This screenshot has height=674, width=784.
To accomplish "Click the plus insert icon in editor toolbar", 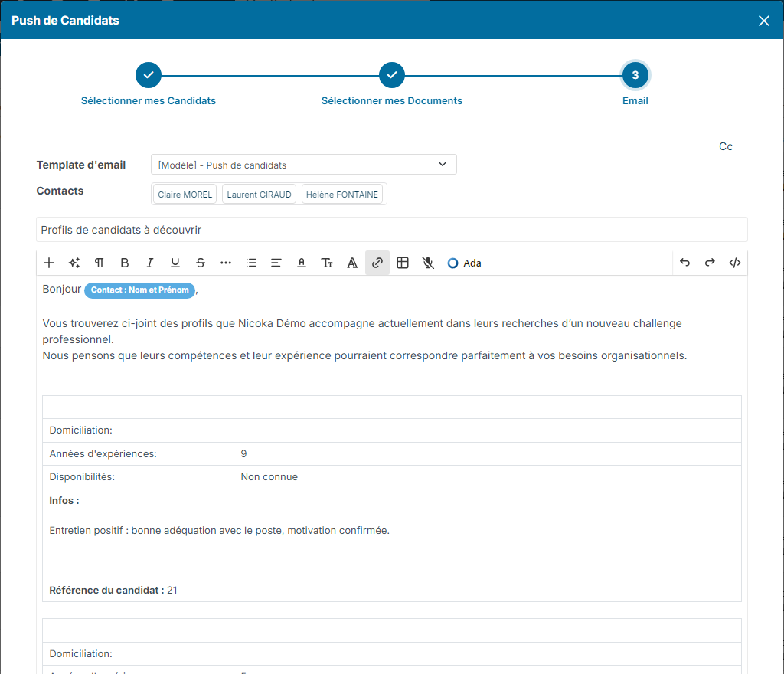I will [49, 263].
